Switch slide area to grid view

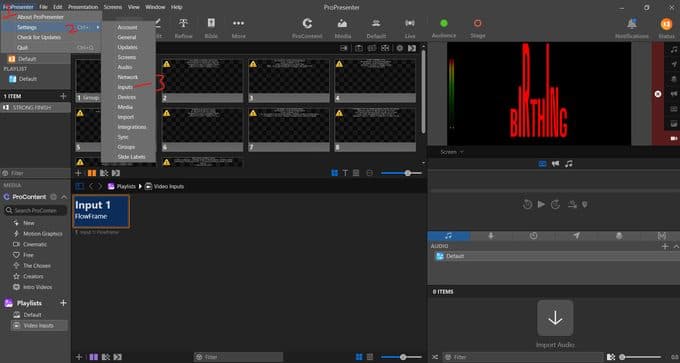(x=334, y=173)
